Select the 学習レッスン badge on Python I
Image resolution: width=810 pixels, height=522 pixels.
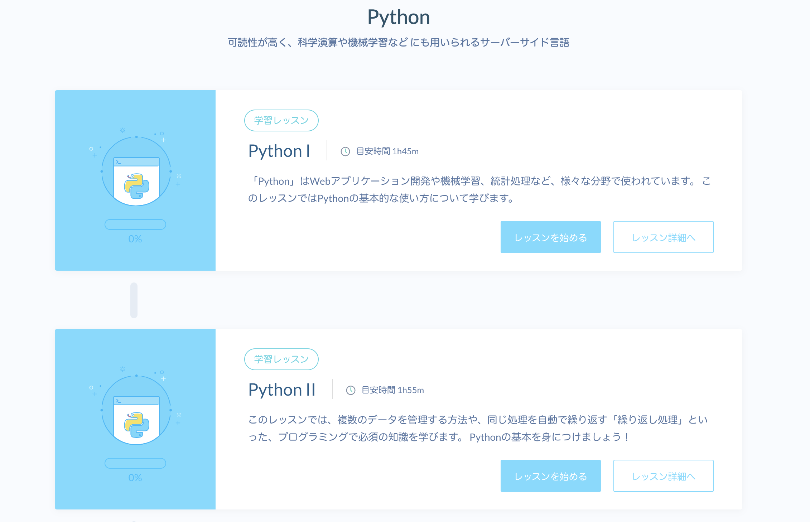point(281,121)
